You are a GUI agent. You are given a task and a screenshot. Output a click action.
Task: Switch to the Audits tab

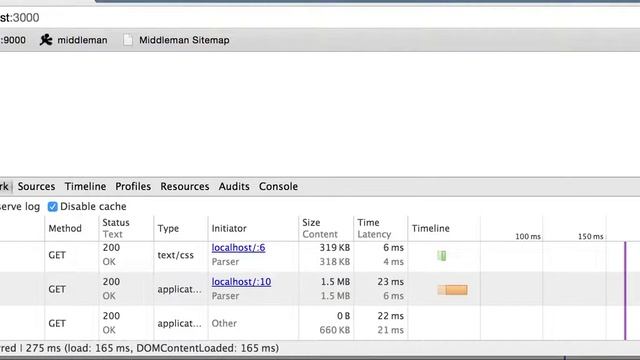[234, 187]
